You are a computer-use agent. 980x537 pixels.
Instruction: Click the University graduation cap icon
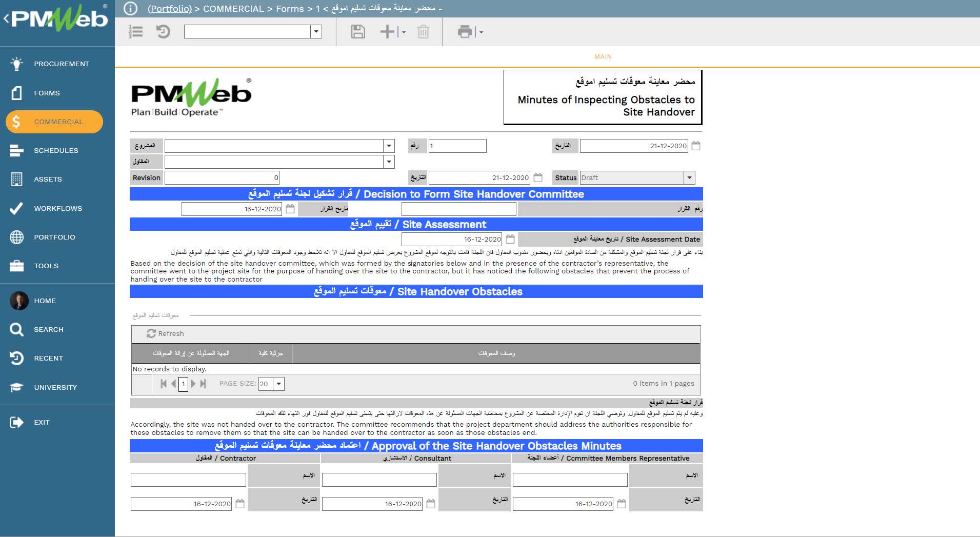coord(17,387)
